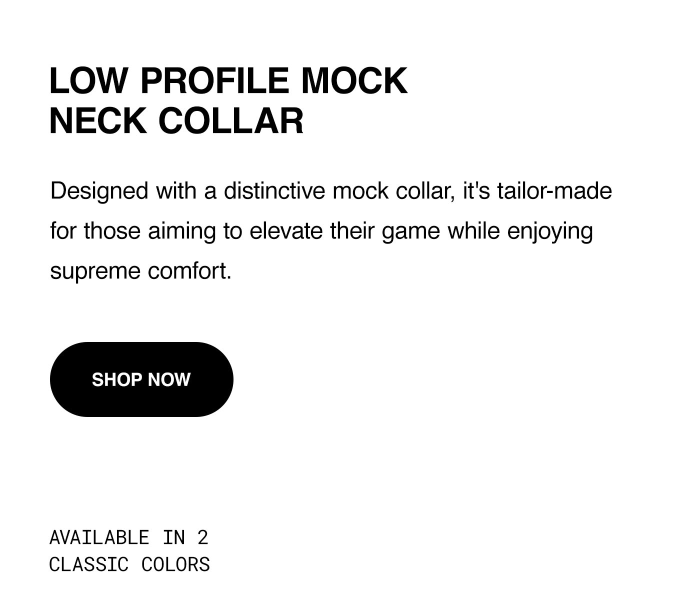Click the word 'tailor-made' in the description
Image resolution: width=700 pixels, height=601 pixels.
coord(554,191)
